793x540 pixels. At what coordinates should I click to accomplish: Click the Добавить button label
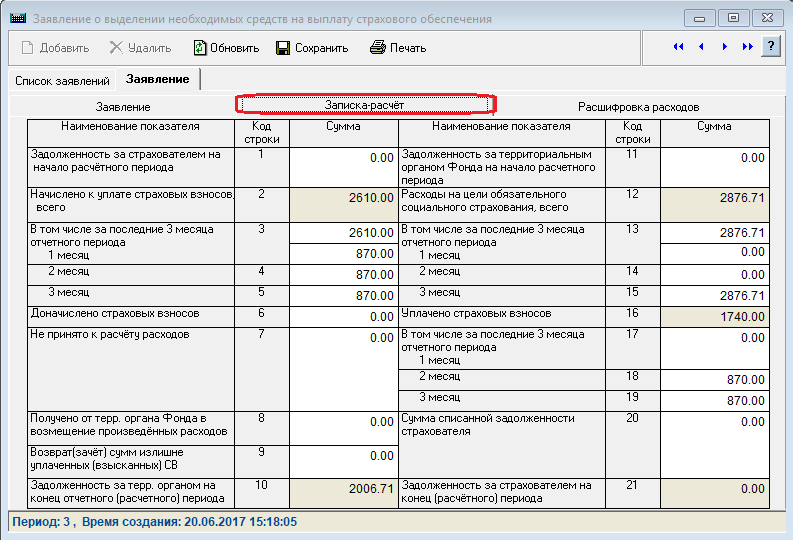pos(64,48)
